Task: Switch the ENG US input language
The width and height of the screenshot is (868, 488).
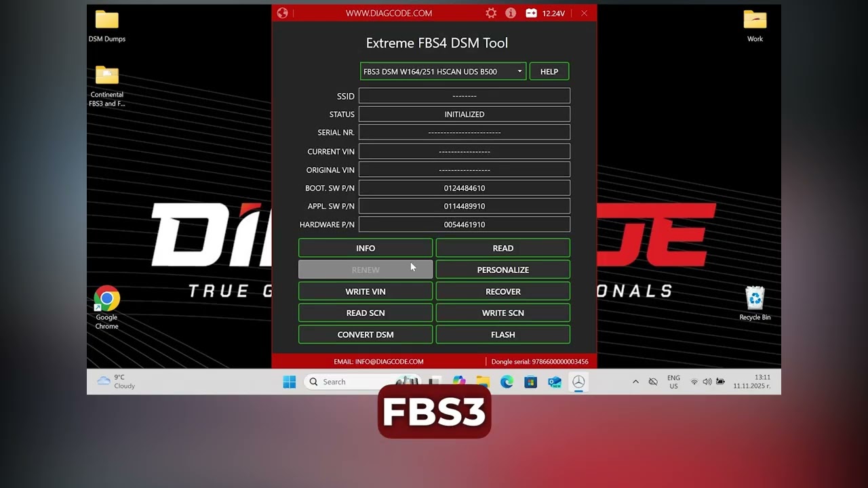Action: point(673,382)
